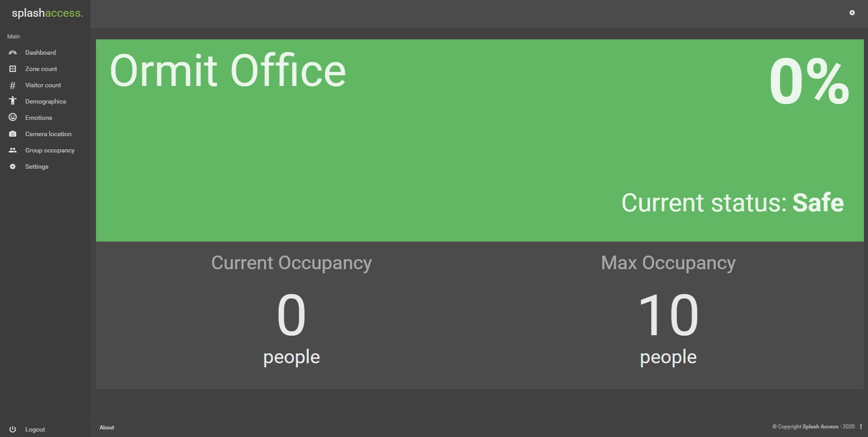
Task: Click the Max Occupancy value 10
Action: point(668,315)
